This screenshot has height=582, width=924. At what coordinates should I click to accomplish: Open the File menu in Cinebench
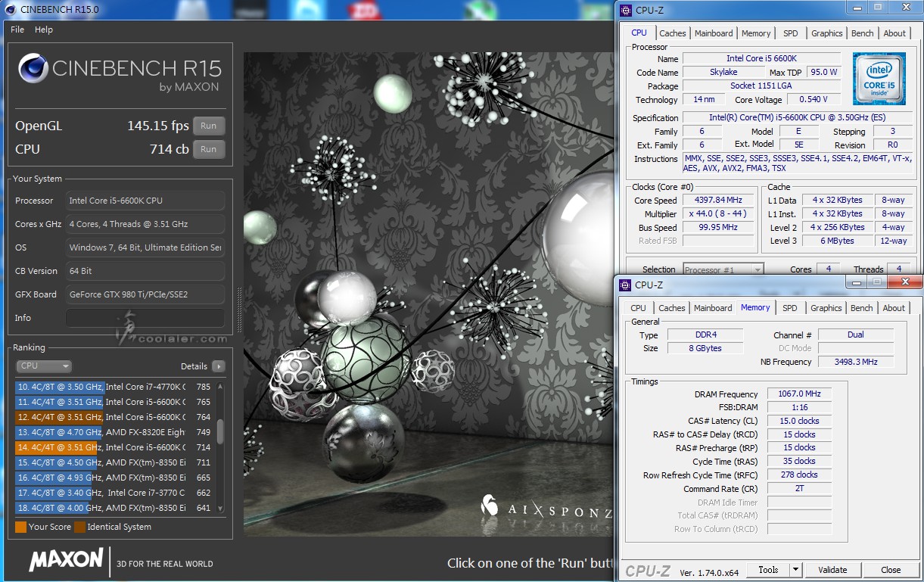17,30
